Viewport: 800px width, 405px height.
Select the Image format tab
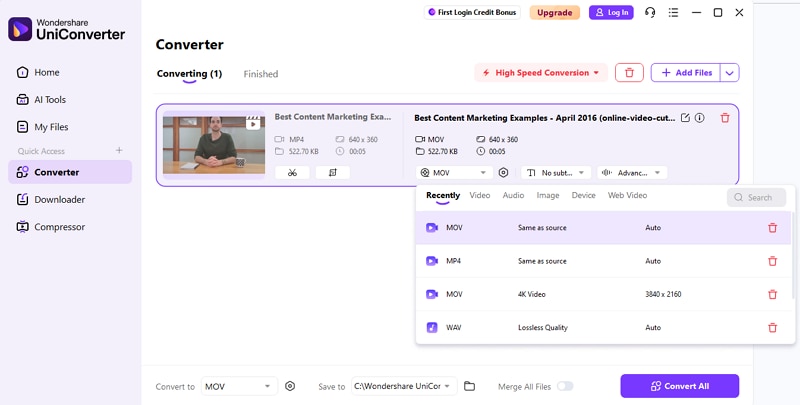coord(548,195)
